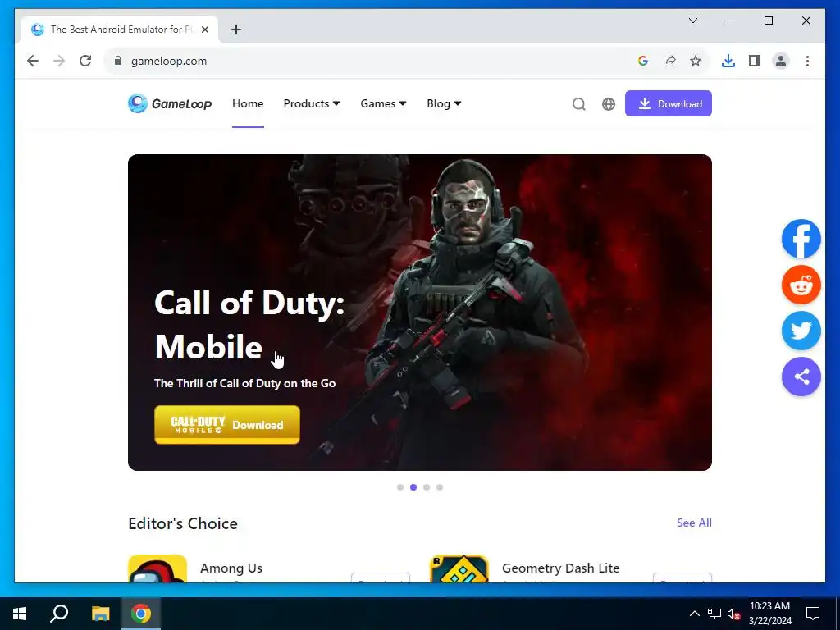Select the Home nav item

pos(248,103)
